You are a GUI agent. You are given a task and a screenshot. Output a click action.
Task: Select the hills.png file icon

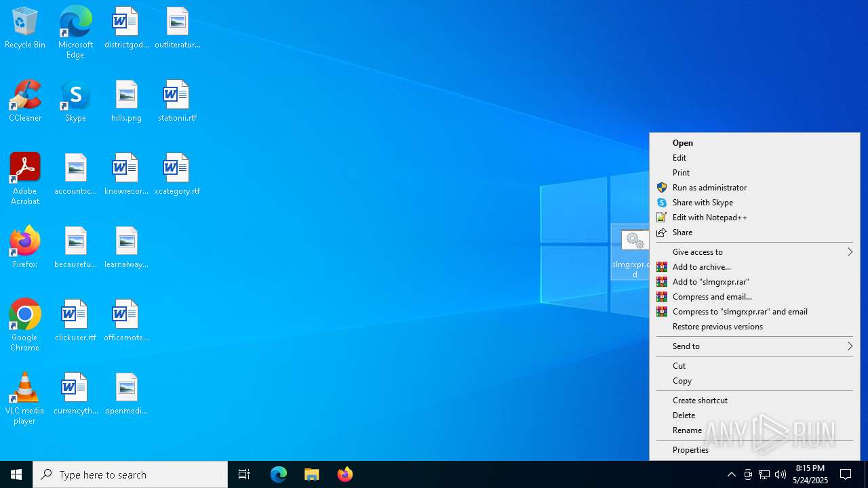pyautogui.click(x=126, y=102)
